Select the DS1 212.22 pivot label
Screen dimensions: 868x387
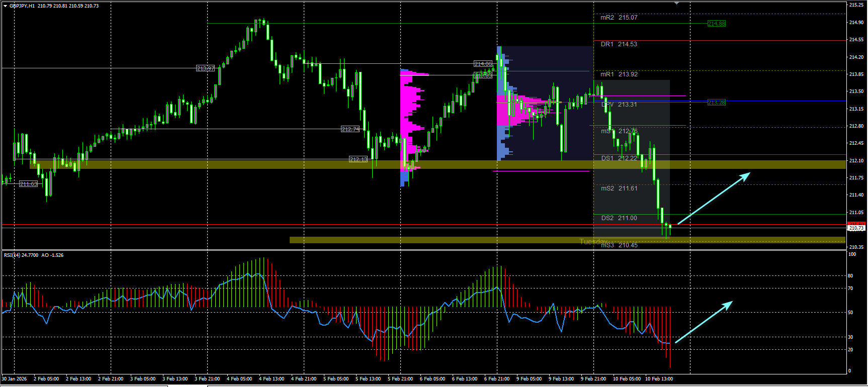click(x=619, y=158)
